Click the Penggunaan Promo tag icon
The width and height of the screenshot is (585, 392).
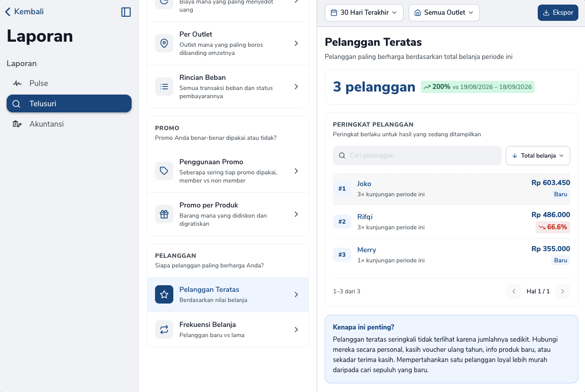[164, 171]
